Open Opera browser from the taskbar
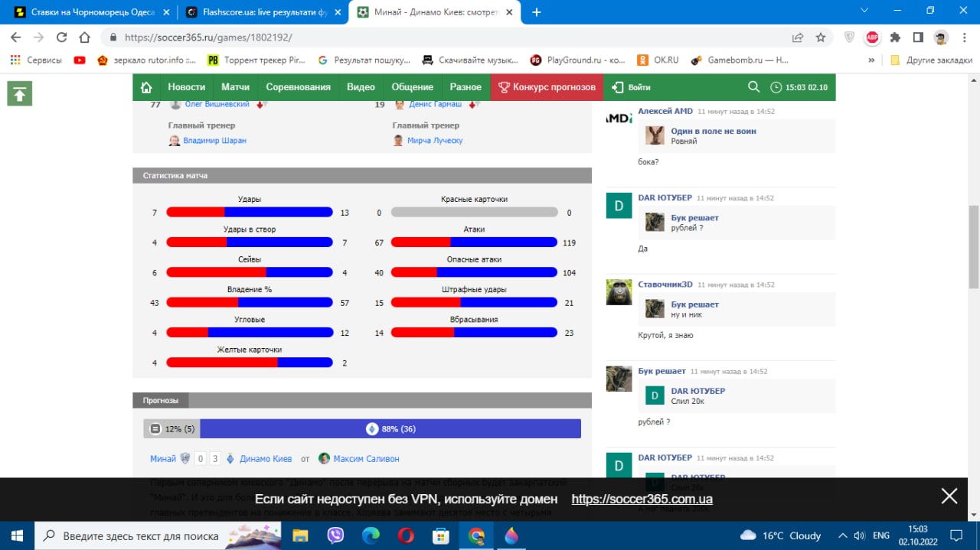The height and width of the screenshot is (550, 980). (406, 535)
